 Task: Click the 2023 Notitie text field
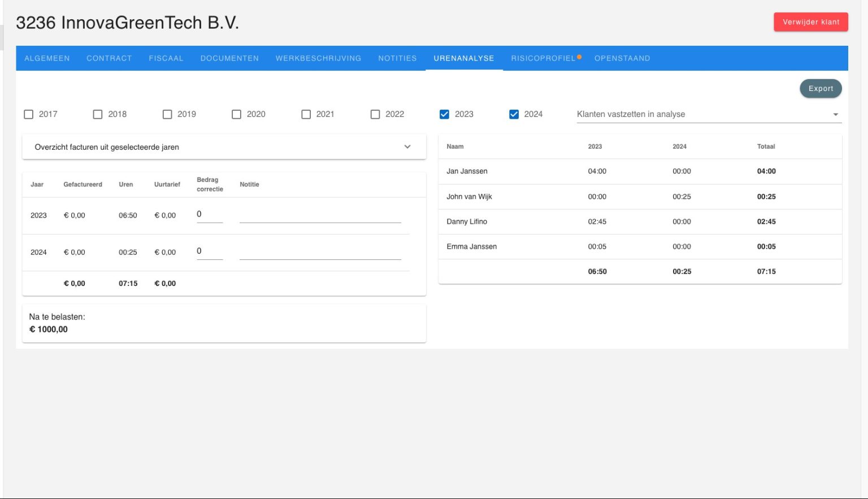pyautogui.click(x=320, y=215)
